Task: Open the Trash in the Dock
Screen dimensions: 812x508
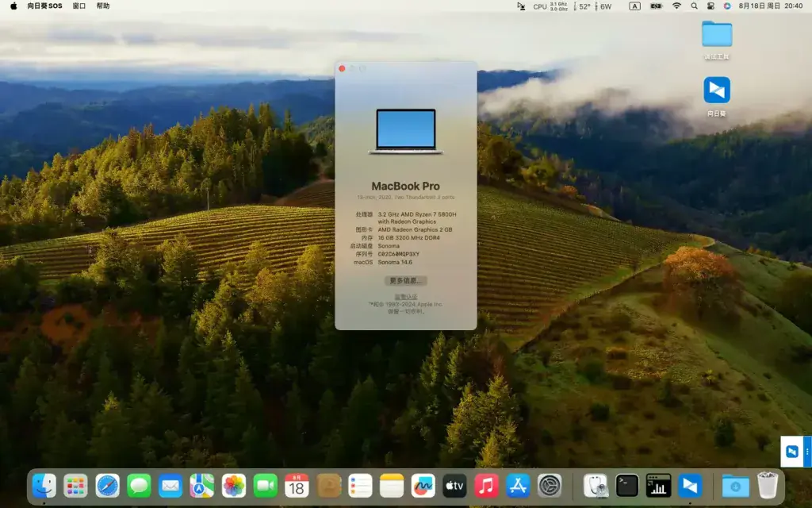Action: [767, 485]
